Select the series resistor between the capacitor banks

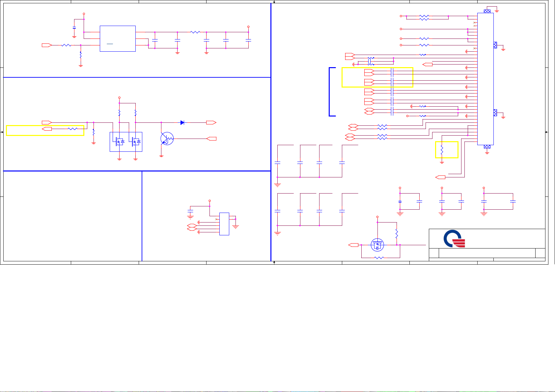[x=195, y=32]
